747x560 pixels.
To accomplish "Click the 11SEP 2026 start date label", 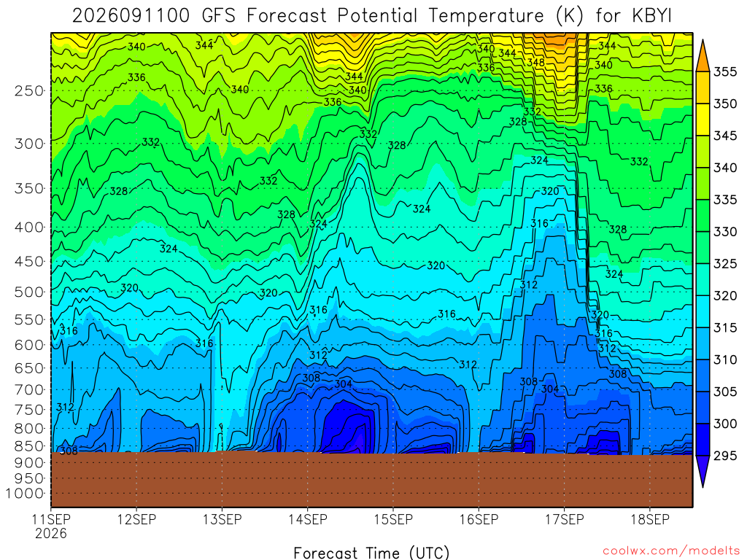I will click(51, 526).
